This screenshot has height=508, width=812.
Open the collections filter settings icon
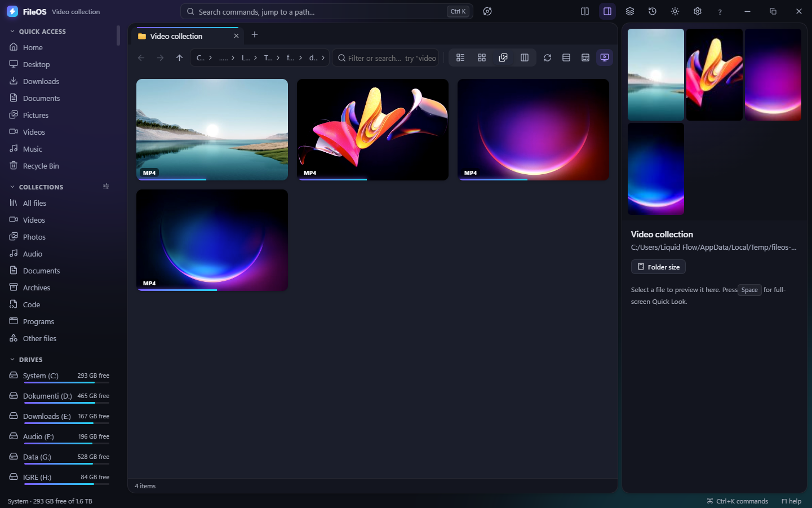106,186
